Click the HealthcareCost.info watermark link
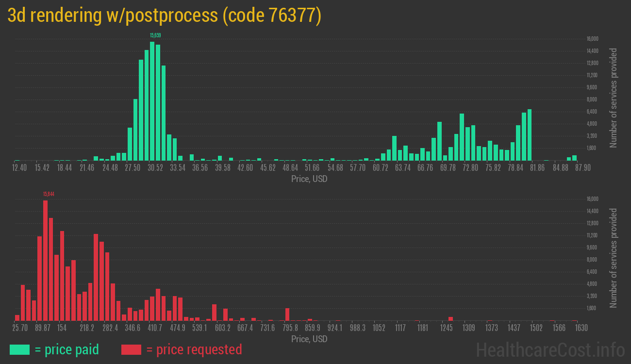This screenshot has width=631, height=364. coord(549,349)
